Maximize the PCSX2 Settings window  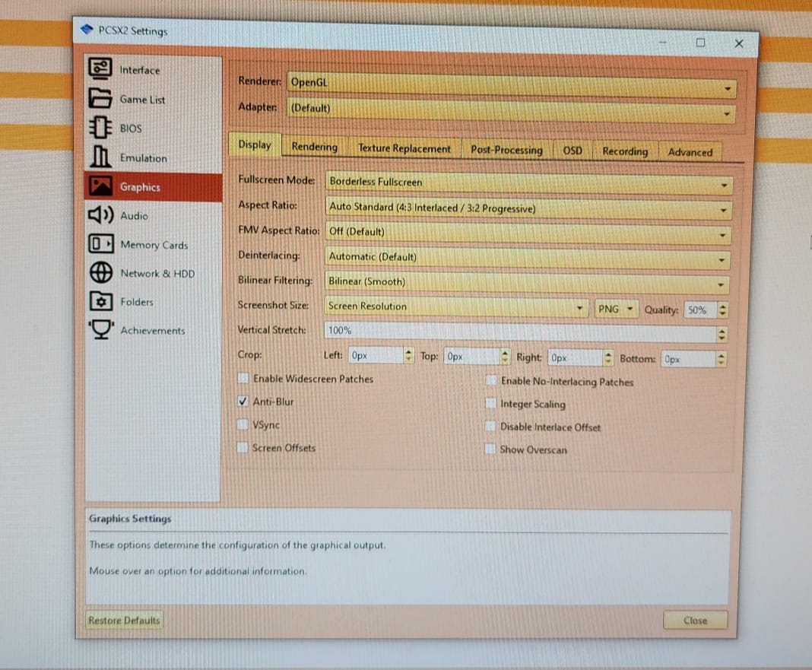click(700, 43)
